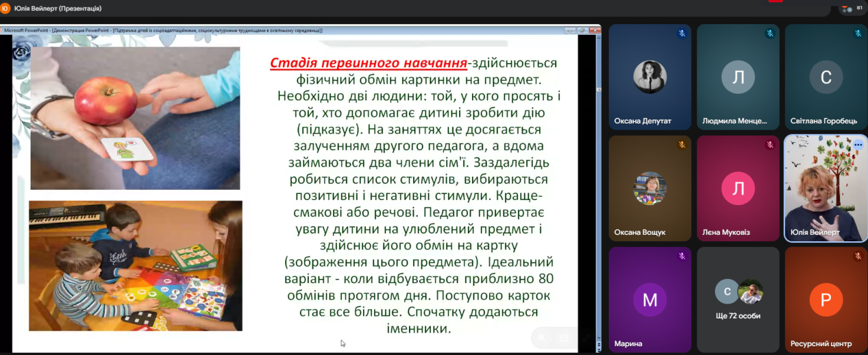Viewport: 868px width, 355px height.
Task: Click the 'Стадія первинного навчання' red heading
Action: coord(368,63)
